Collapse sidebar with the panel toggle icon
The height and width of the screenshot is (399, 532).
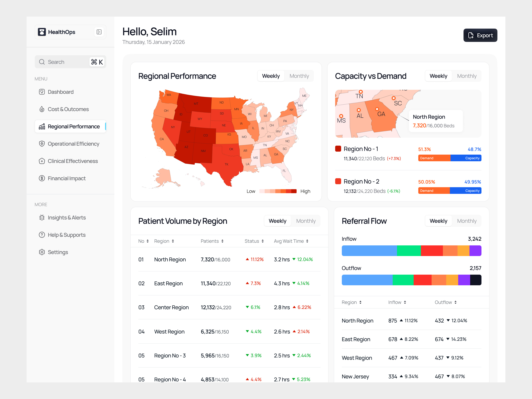[99, 32]
